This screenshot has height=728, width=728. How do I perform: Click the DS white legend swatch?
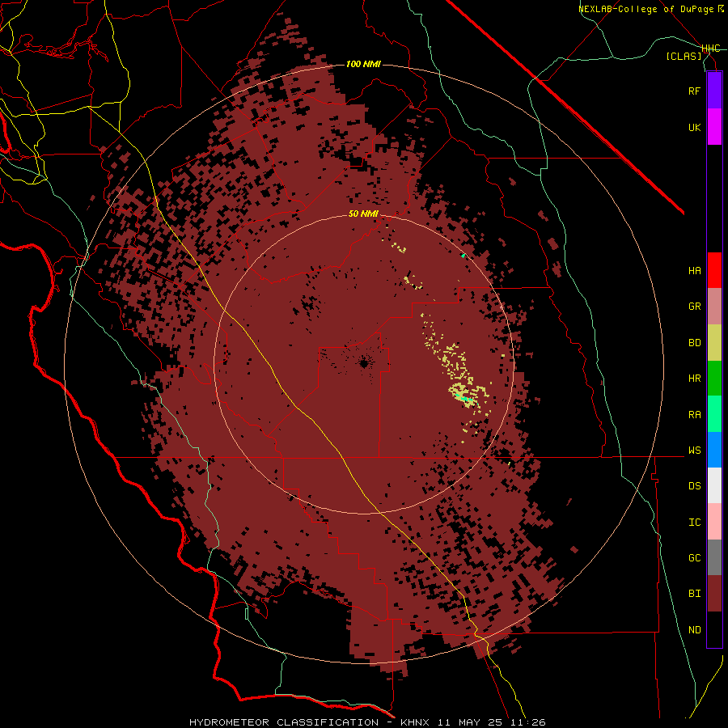click(714, 485)
